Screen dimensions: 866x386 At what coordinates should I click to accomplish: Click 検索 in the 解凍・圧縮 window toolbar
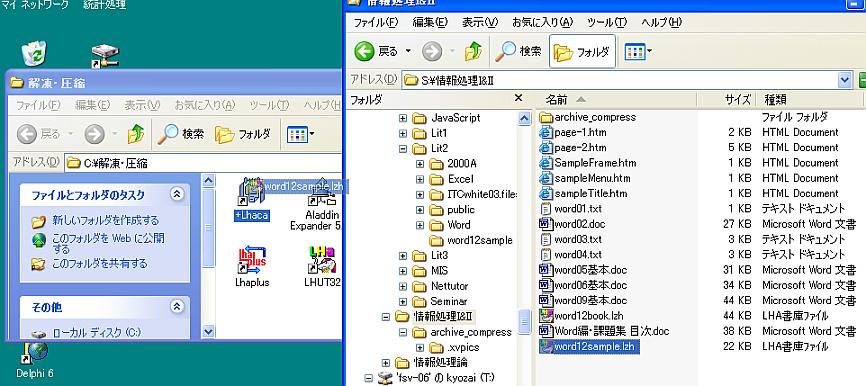[x=181, y=134]
